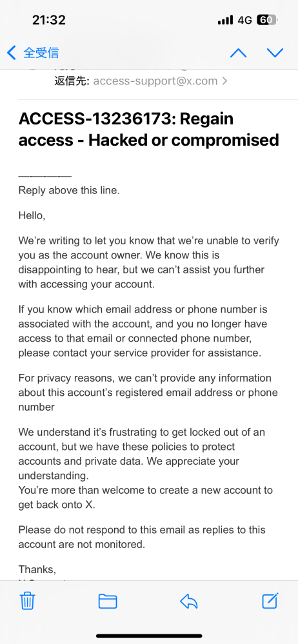This screenshot has height=644, width=298.
Task: Tap the cellular signal bars icon
Action: (225, 20)
